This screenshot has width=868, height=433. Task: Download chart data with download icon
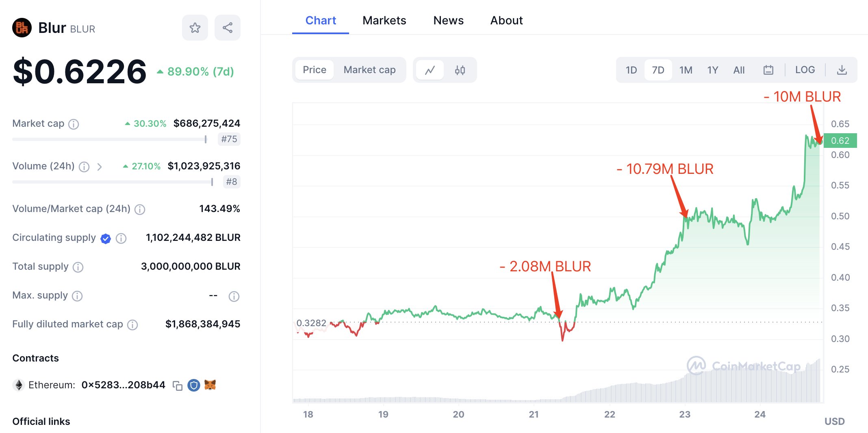tap(842, 70)
